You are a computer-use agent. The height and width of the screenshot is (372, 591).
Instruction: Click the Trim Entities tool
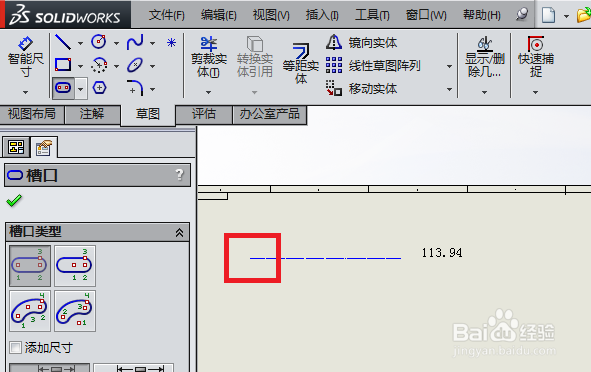point(209,57)
